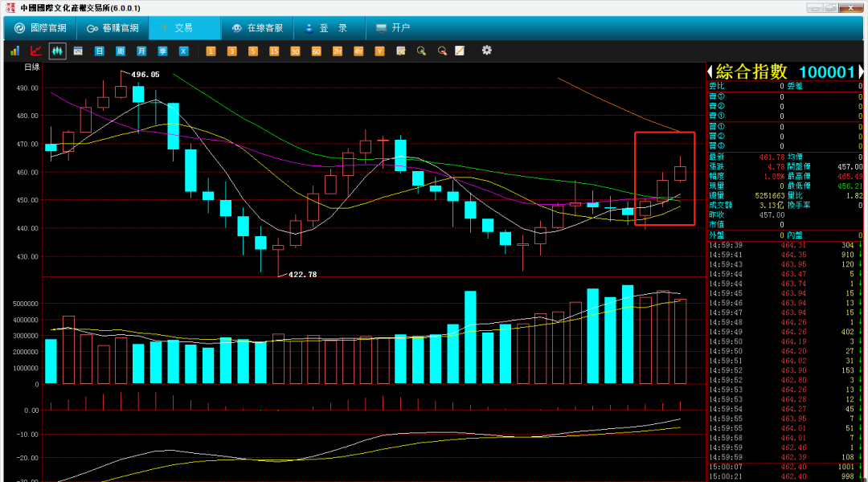Open the 藝購官網 tab

[x=113, y=28]
